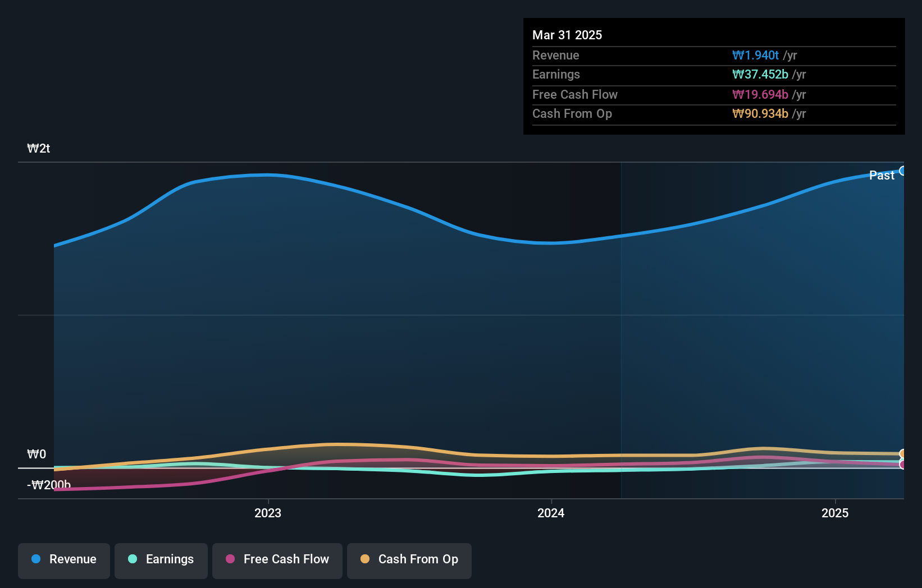Click the 2024 x-axis label

(x=551, y=513)
